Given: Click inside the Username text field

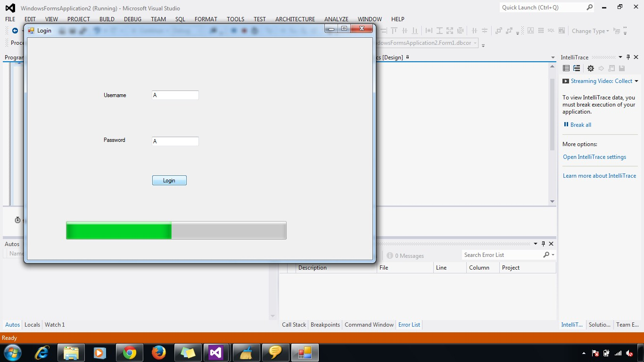Looking at the screenshot, I should click(175, 95).
